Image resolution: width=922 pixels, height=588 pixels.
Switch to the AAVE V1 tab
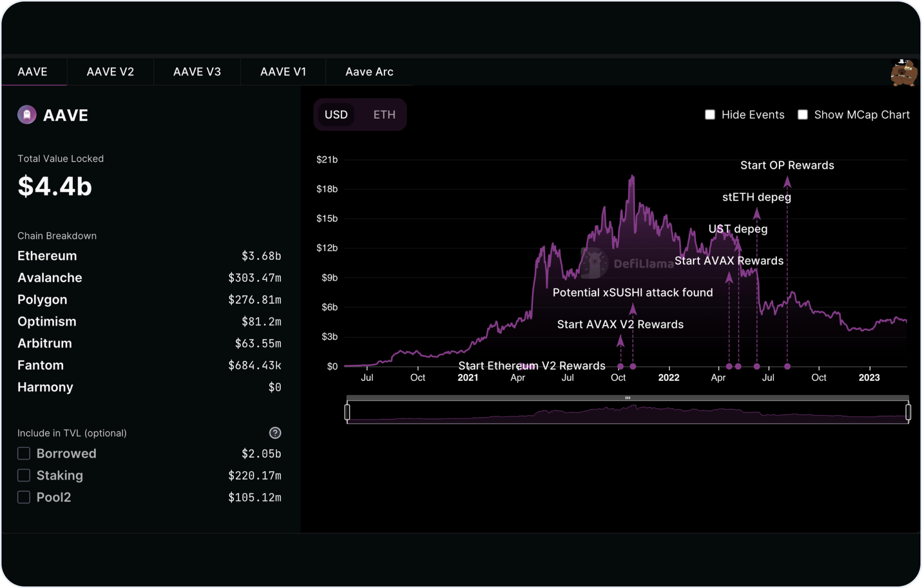click(283, 72)
